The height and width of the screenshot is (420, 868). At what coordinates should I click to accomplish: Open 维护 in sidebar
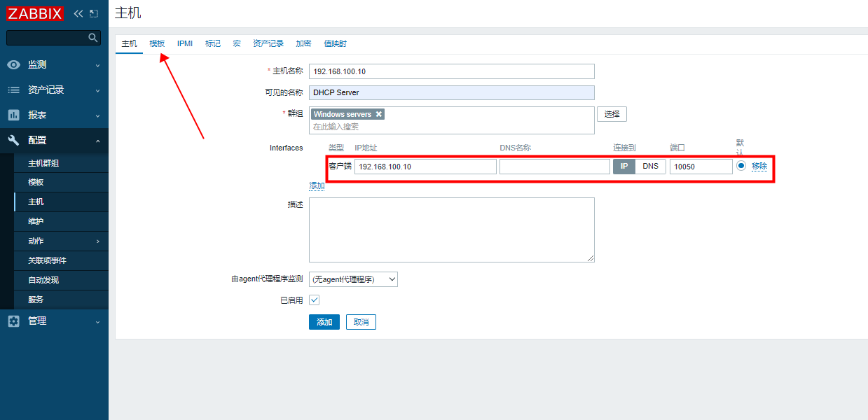click(x=61, y=221)
